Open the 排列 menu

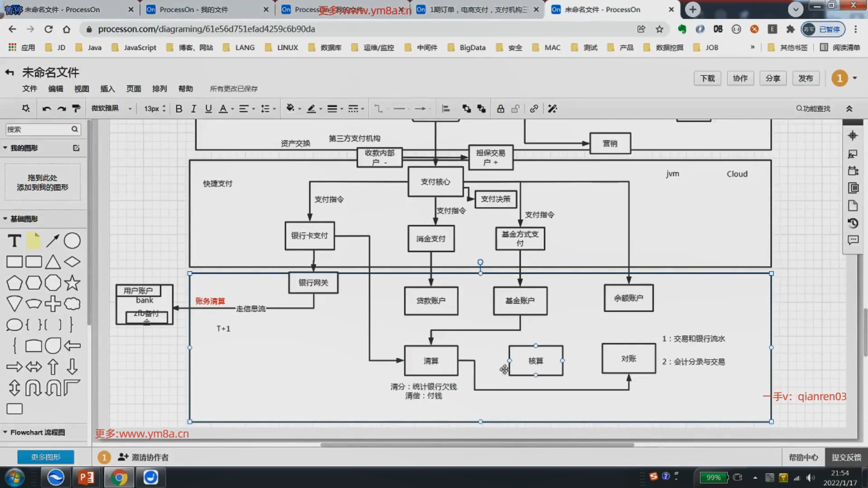159,89
